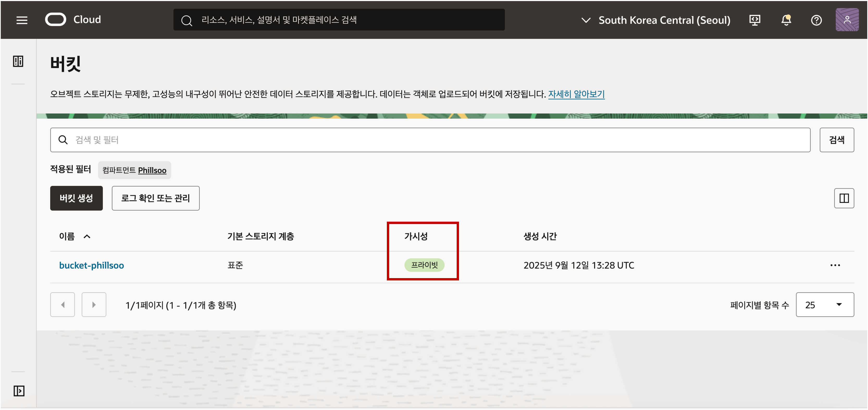The height and width of the screenshot is (410, 868).
Task: Follow the 자세히 알아보기 link
Action: pos(576,94)
